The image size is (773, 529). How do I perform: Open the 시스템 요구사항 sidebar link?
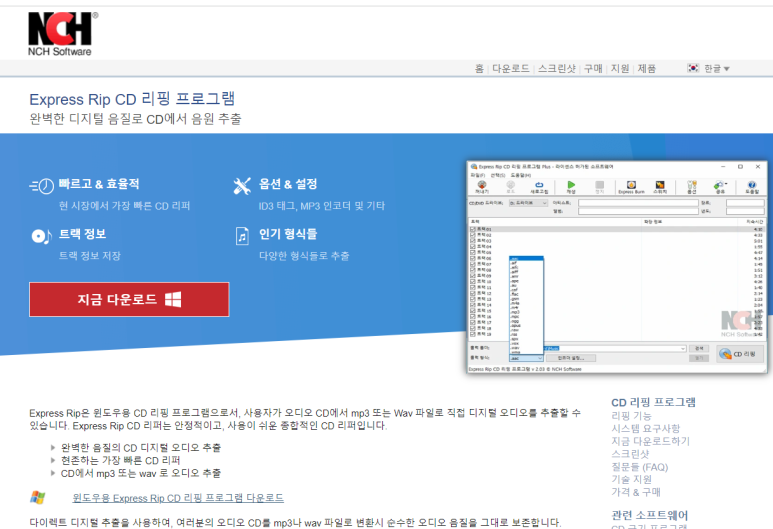click(645, 428)
